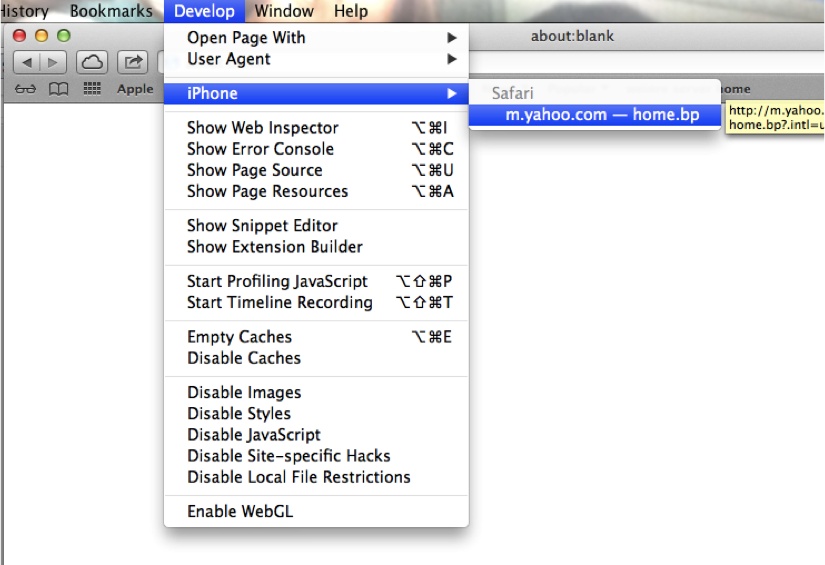The image size is (825, 565).
Task: Select Empty Caches
Action: click(x=316, y=337)
